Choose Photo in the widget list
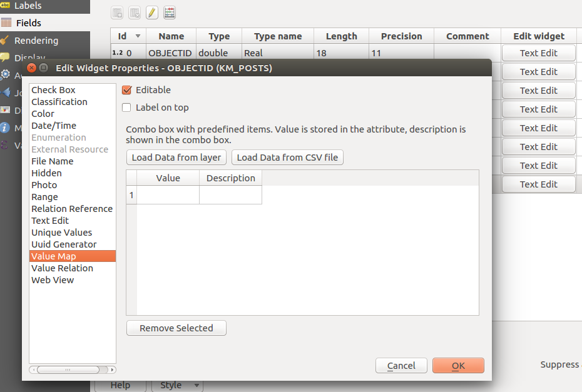This screenshot has height=392, width=582. click(x=73, y=185)
